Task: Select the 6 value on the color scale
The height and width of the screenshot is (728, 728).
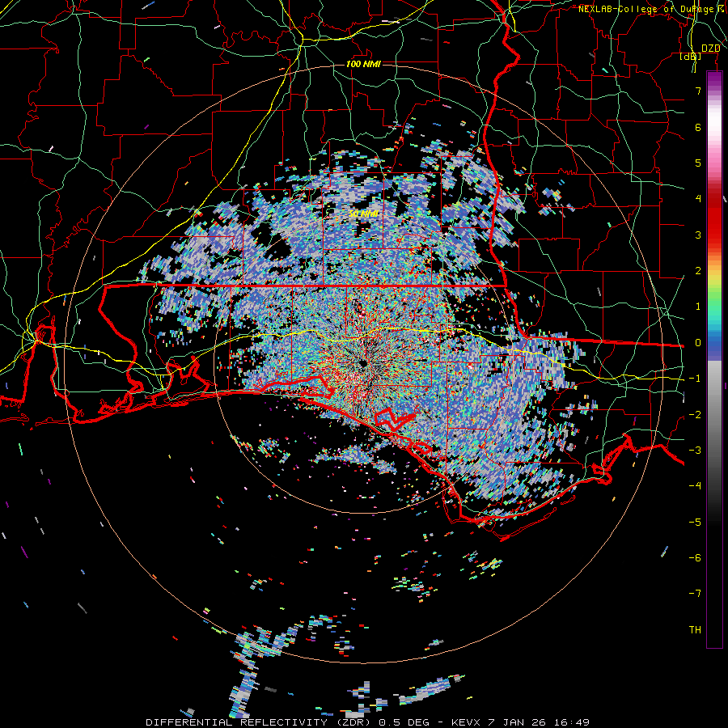Action: point(698,127)
